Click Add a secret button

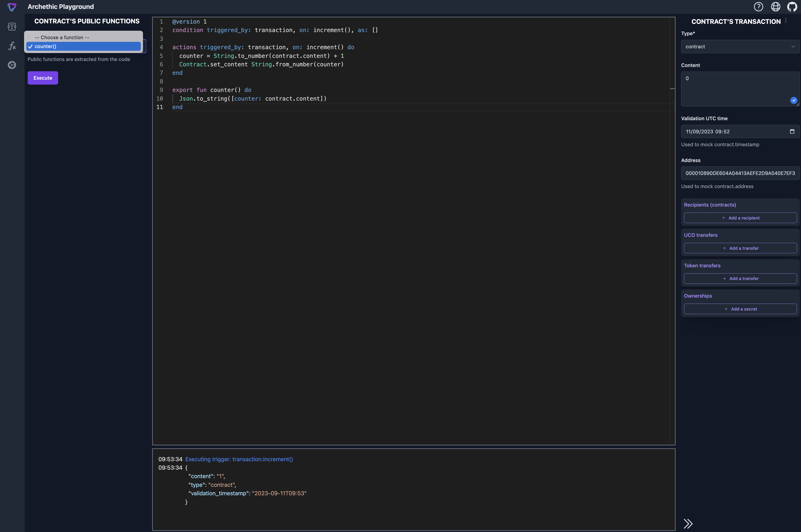[740, 309]
